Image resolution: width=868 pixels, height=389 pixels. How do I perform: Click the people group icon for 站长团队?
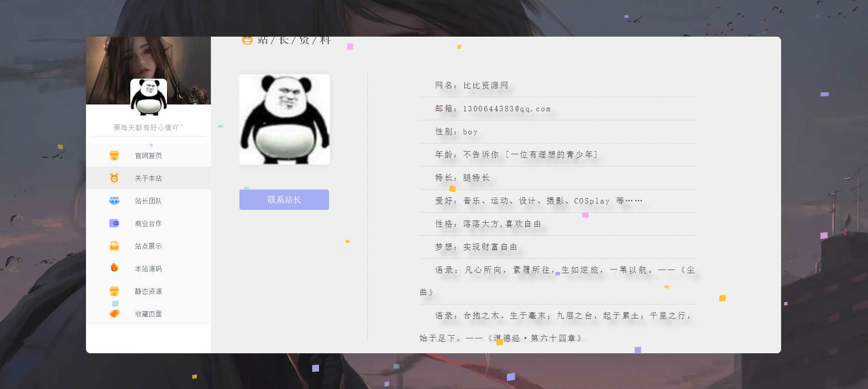pyautogui.click(x=114, y=200)
